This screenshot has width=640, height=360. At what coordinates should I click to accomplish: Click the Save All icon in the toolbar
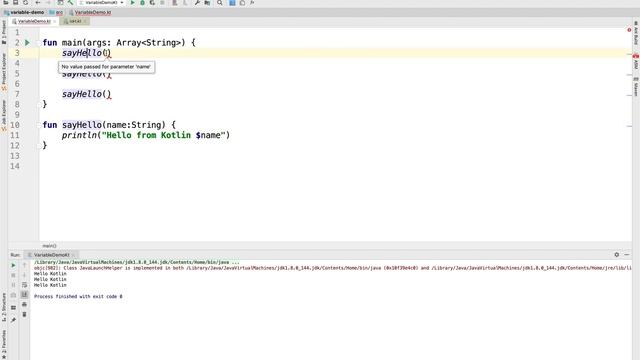[x=16, y=2]
